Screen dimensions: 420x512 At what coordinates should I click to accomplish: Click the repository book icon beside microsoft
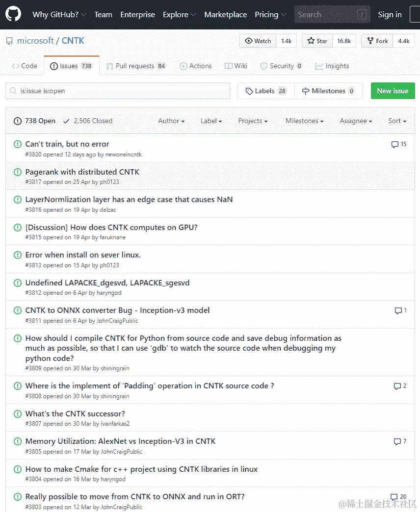click(x=9, y=41)
